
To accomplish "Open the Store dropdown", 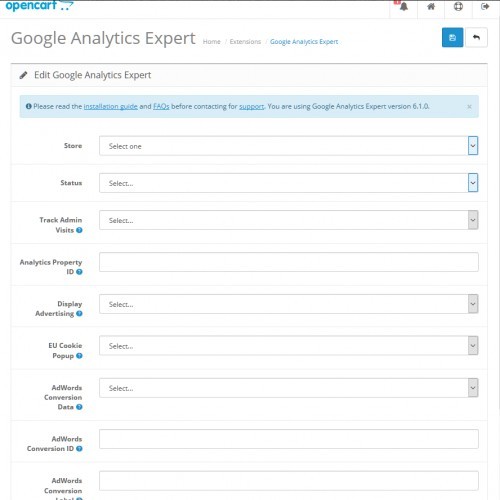I will [x=289, y=146].
